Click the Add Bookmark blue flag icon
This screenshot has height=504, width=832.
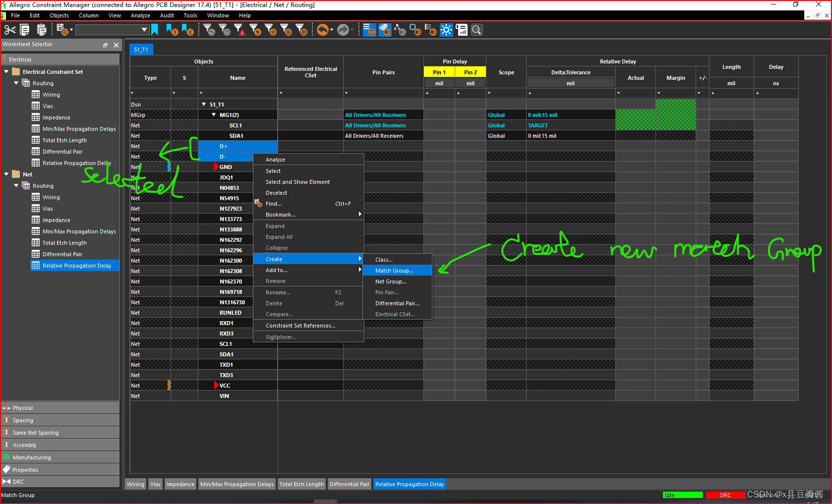coord(155,30)
